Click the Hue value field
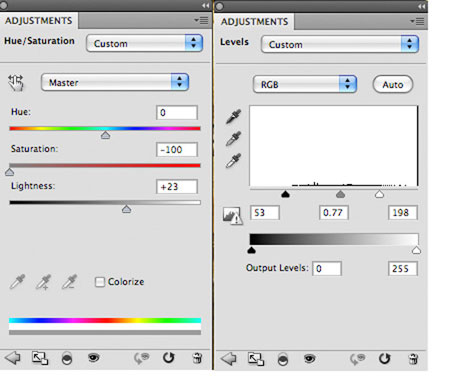The height and width of the screenshot is (376, 450). tap(177, 113)
